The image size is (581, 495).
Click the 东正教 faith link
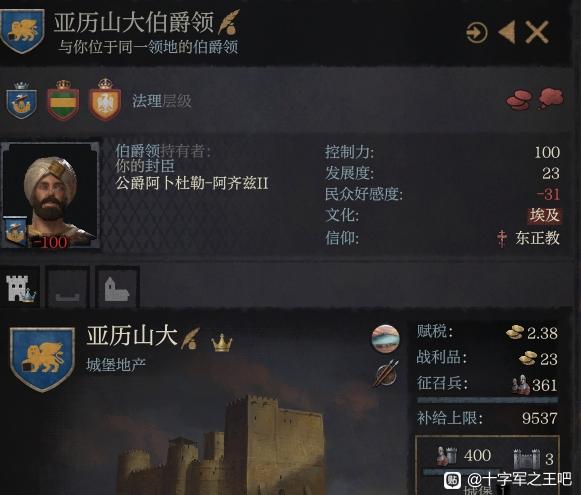click(537, 238)
